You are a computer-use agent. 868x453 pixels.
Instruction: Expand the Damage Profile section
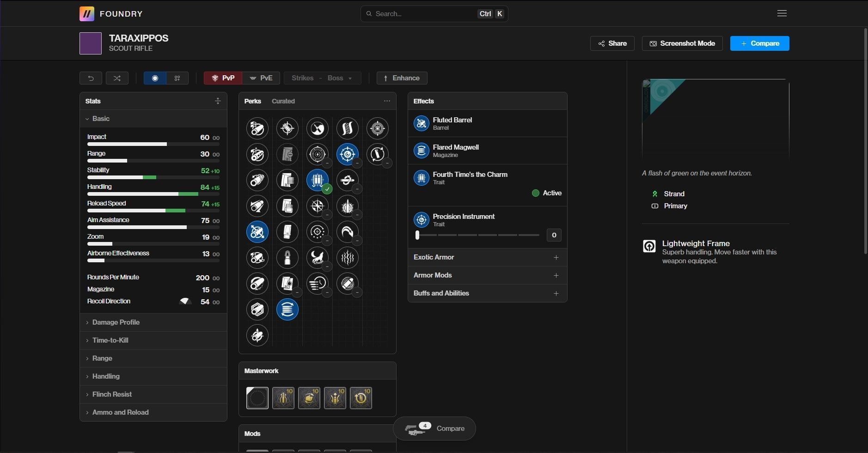(x=116, y=322)
